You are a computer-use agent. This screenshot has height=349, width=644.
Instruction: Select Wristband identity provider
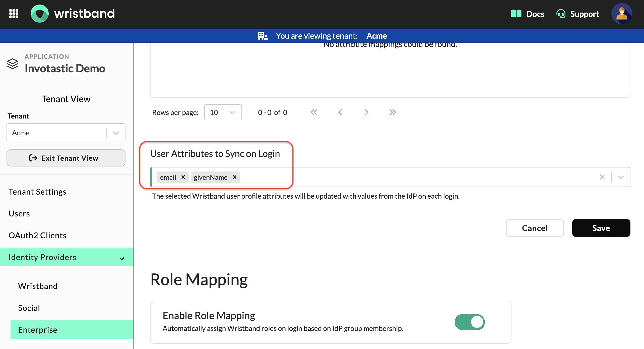pos(38,286)
